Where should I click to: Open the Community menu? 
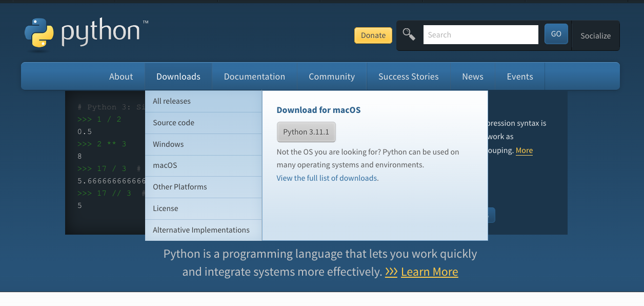[332, 76]
